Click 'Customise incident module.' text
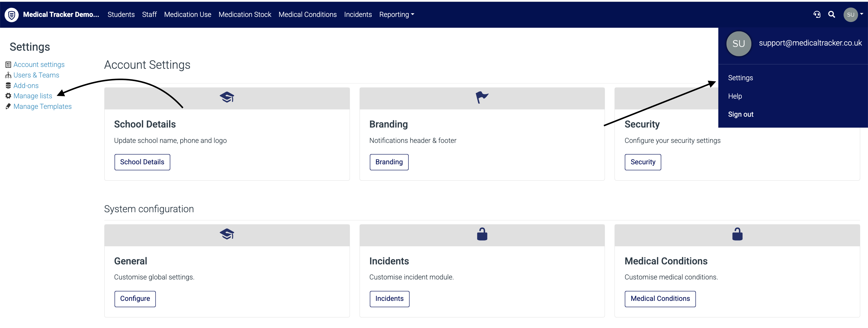Screen dimensions: 868x328 point(411,277)
